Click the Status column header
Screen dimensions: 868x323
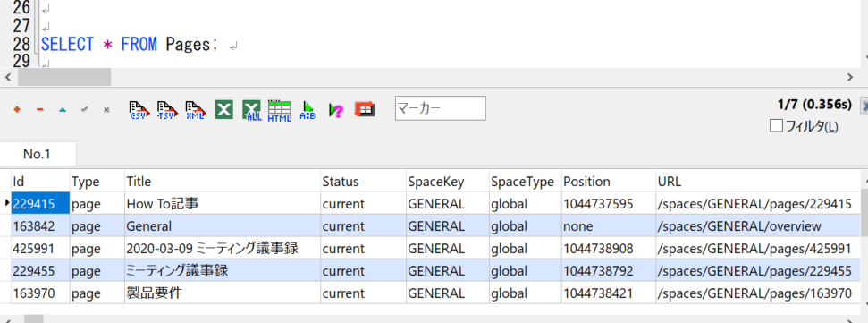point(363,181)
